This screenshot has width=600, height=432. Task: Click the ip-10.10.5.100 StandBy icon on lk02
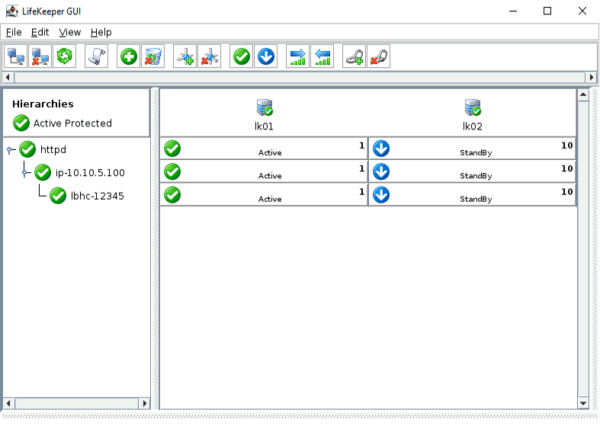click(381, 171)
